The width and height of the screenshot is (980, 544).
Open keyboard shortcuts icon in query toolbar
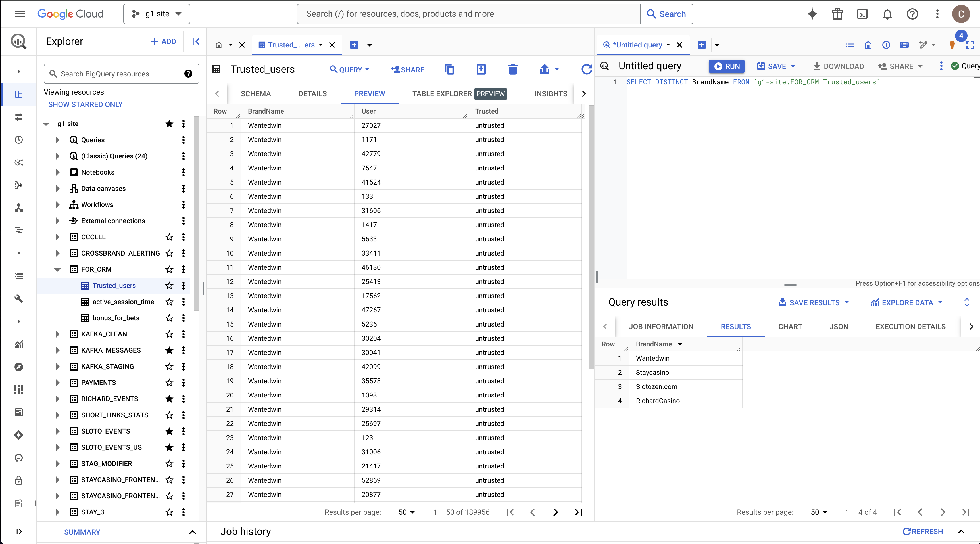[904, 45]
